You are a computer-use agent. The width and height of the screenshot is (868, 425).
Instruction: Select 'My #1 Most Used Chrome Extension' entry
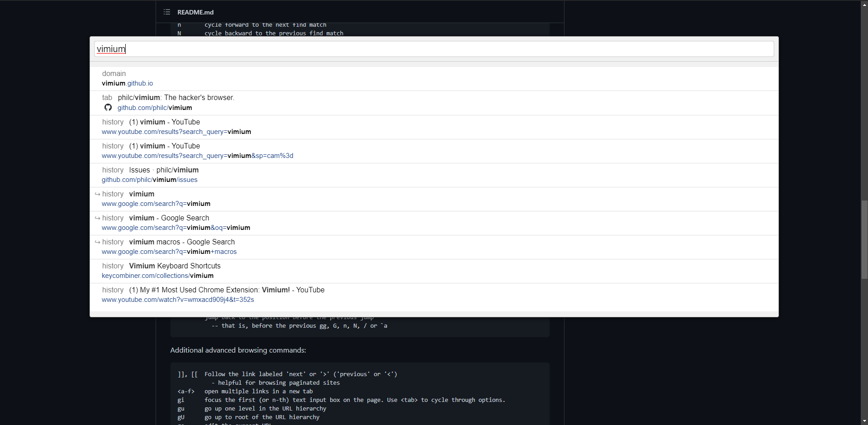pyautogui.click(x=434, y=295)
